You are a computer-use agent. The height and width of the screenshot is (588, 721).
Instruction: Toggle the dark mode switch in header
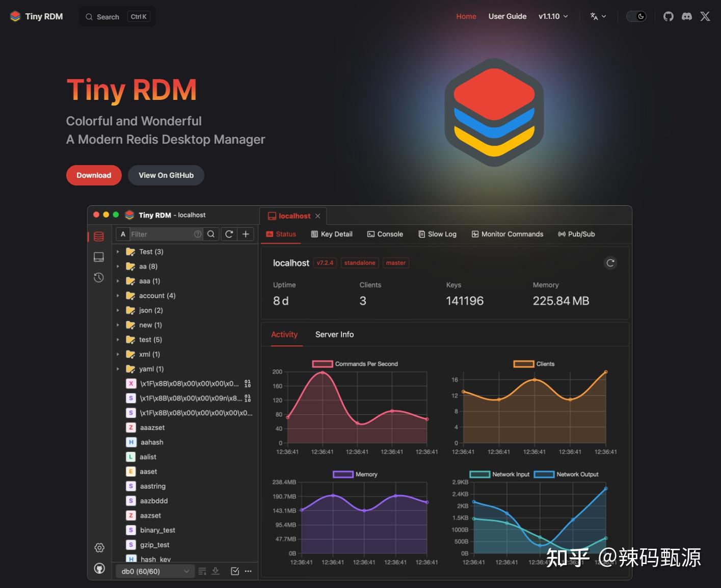[x=636, y=16]
